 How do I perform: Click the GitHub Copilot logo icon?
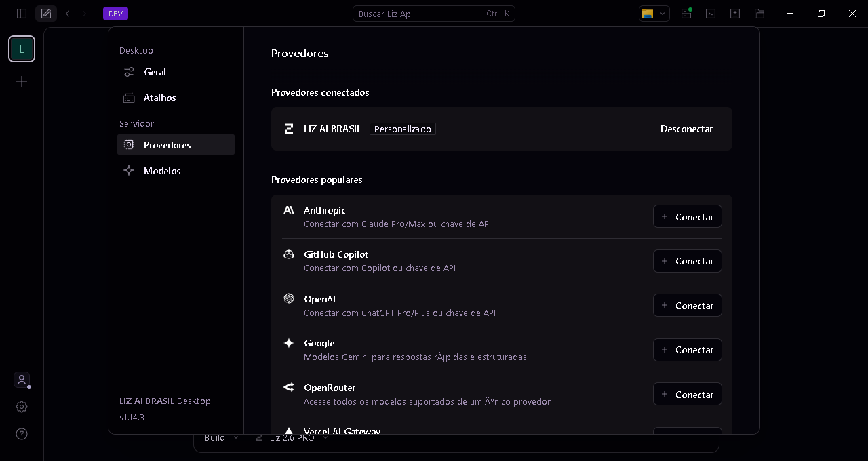(x=289, y=254)
